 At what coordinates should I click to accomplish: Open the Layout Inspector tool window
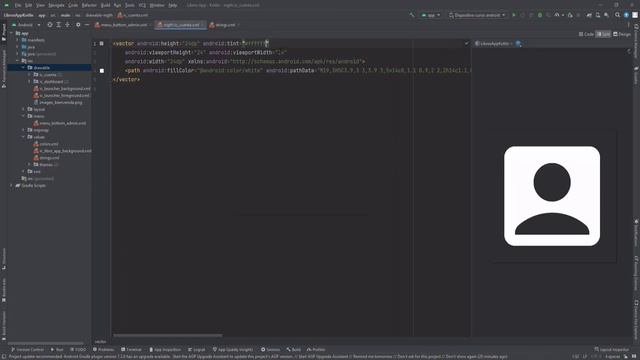point(611,350)
